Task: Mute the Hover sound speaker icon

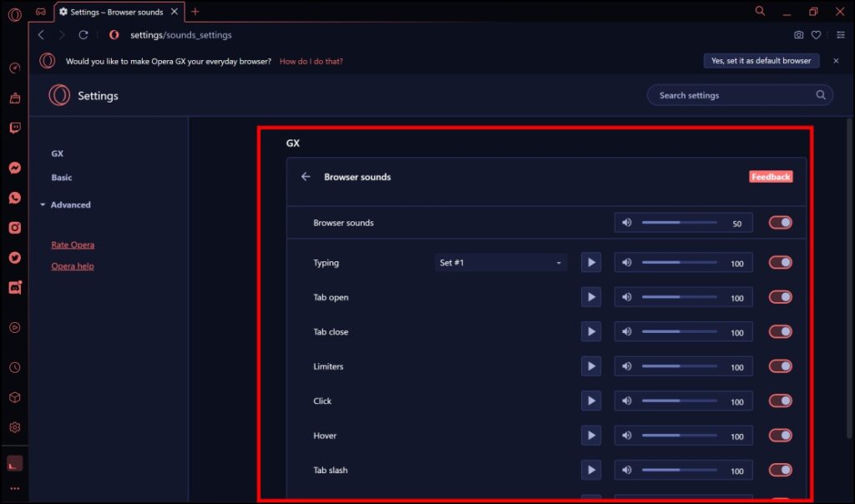Action: pos(627,436)
